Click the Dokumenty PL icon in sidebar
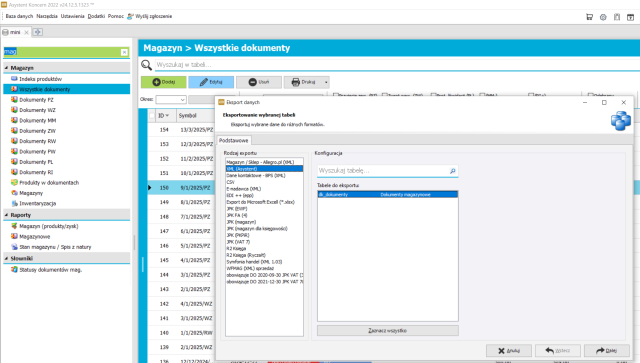Screen dimensions: 640x363 pyautogui.click(x=14, y=162)
